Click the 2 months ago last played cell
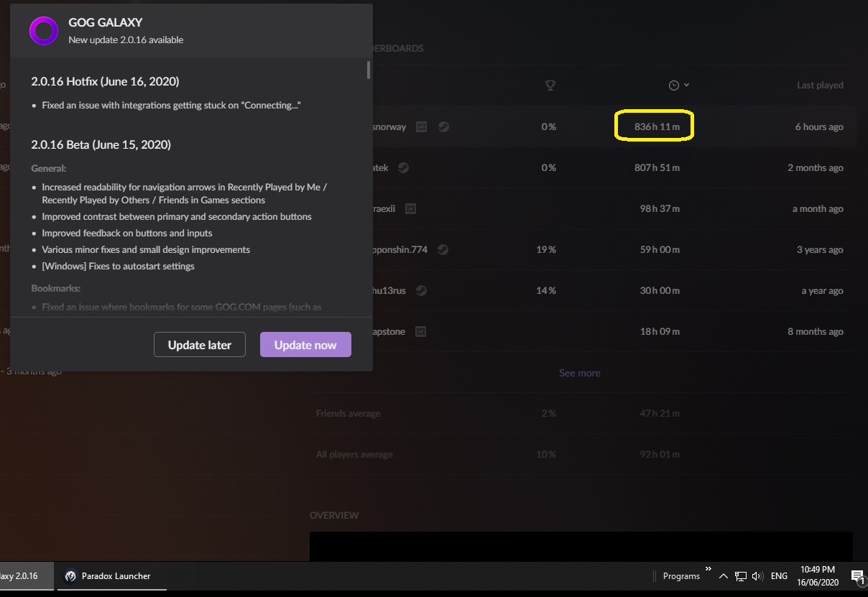The width and height of the screenshot is (868, 597). [816, 168]
